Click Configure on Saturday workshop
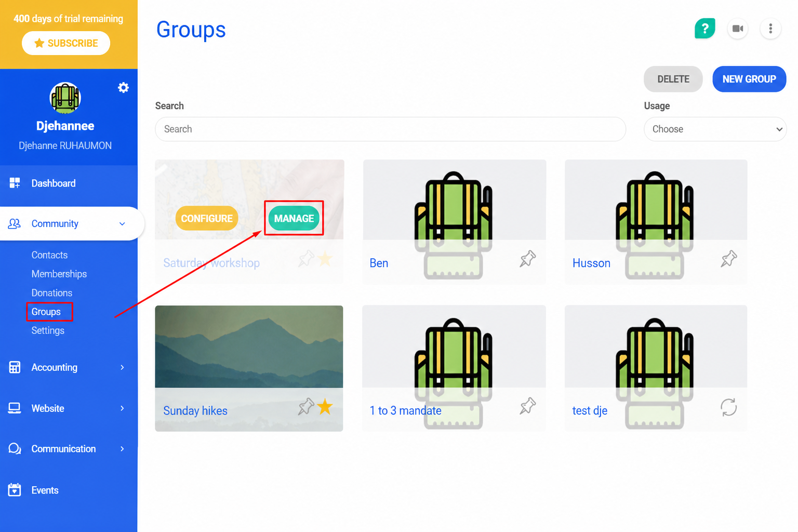Viewport: 798px width, 532px height. pos(207,218)
